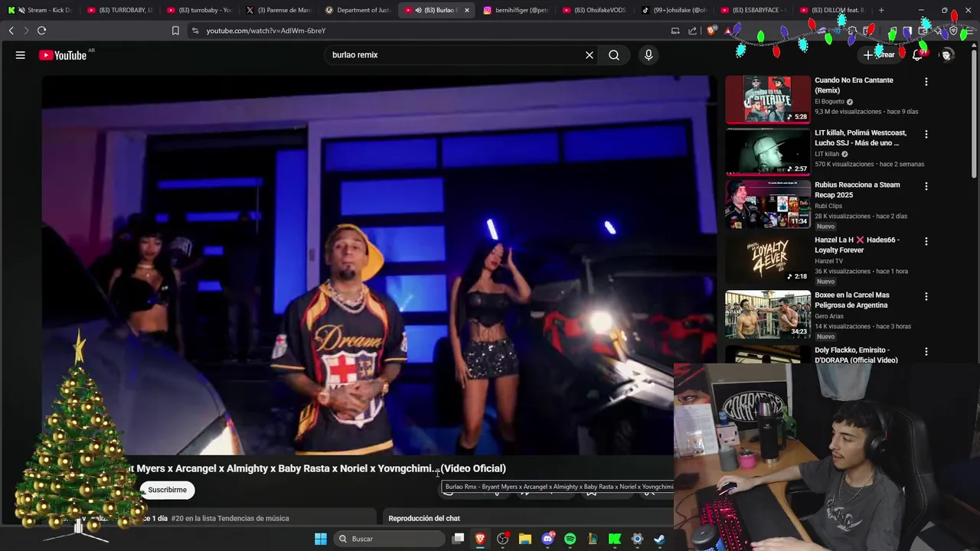The image size is (980, 551).
Task: Switch to the Department of Justice tab
Action: [x=358, y=10]
